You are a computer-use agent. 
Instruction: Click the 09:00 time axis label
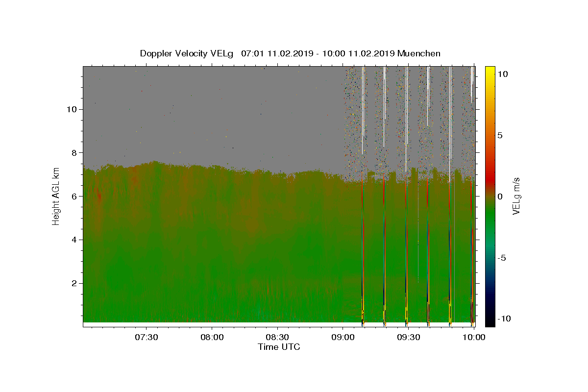point(343,338)
